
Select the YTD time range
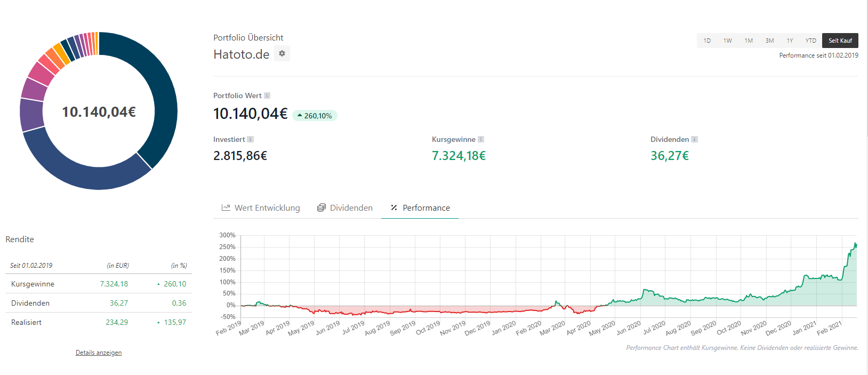(811, 41)
